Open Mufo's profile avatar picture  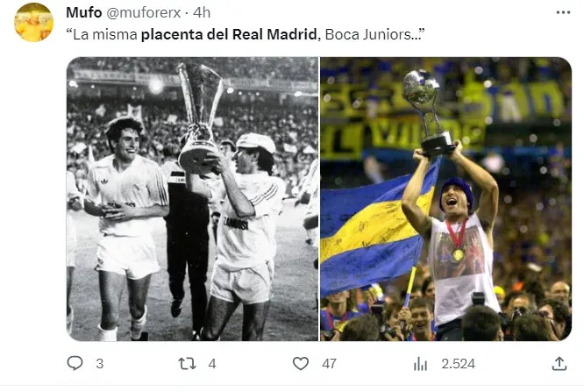(33, 23)
